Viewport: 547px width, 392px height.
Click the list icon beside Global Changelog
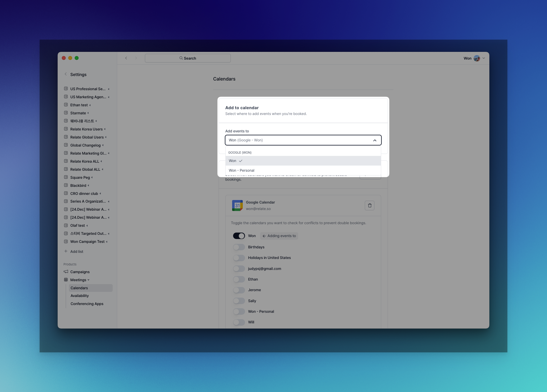click(66, 145)
